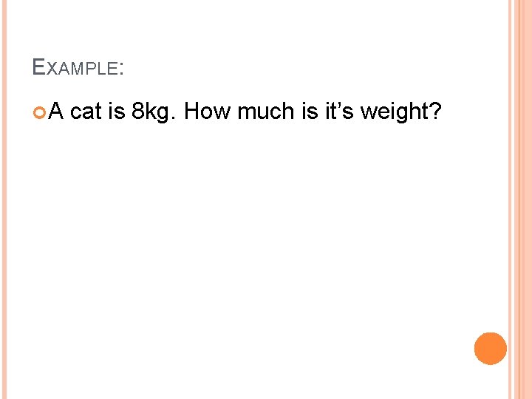The image size is (532, 399).
Task: Click the large orange circle shape
Action: pyautogui.click(x=491, y=349)
